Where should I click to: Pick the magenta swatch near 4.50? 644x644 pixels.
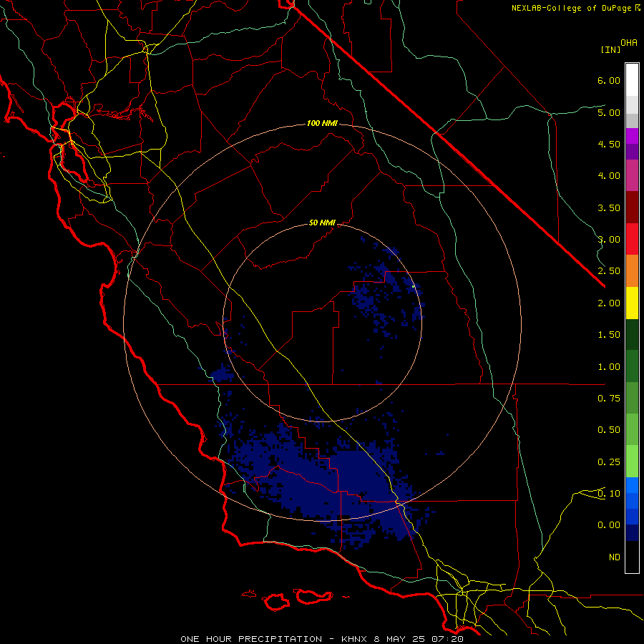[x=632, y=136]
